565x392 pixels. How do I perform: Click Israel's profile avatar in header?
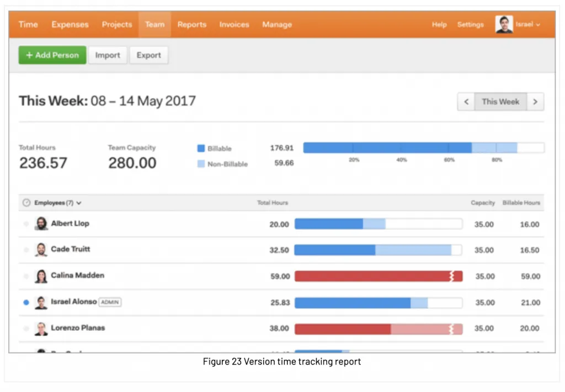click(x=504, y=24)
